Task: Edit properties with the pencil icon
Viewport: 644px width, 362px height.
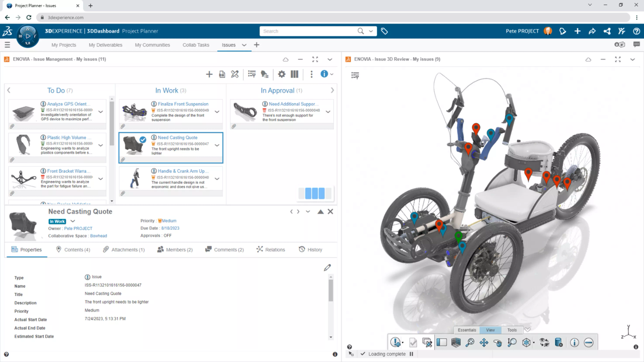Action: (x=327, y=267)
